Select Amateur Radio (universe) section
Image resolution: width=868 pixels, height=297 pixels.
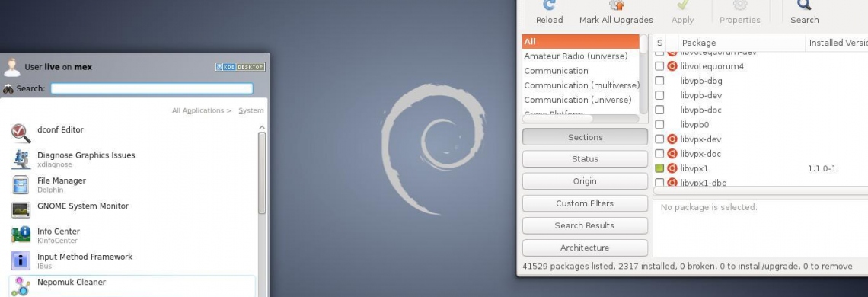580,56
